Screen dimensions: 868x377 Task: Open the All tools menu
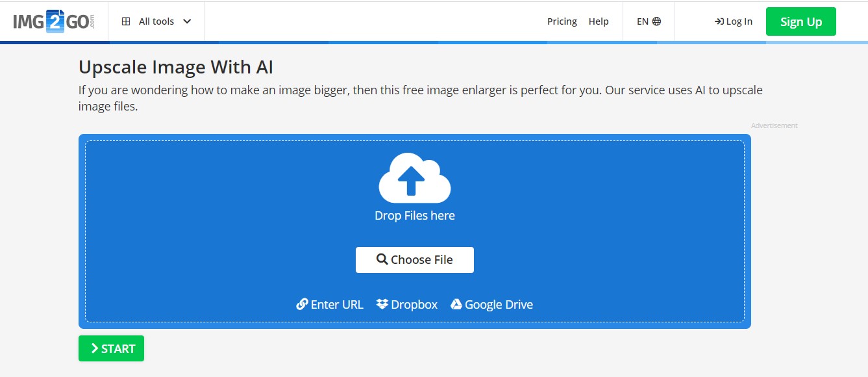click(156, 21)
